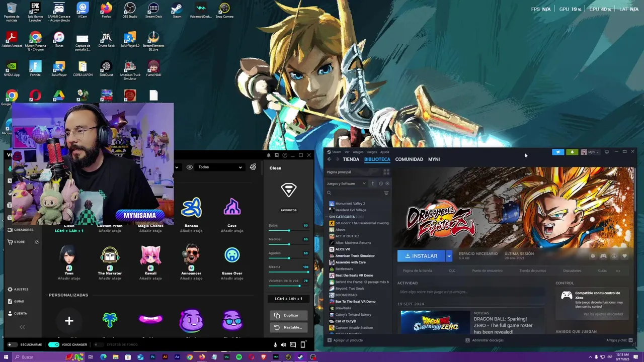The image size is (644, 362).
Task: Select the Cave voice effect
Action: point(232,208)
